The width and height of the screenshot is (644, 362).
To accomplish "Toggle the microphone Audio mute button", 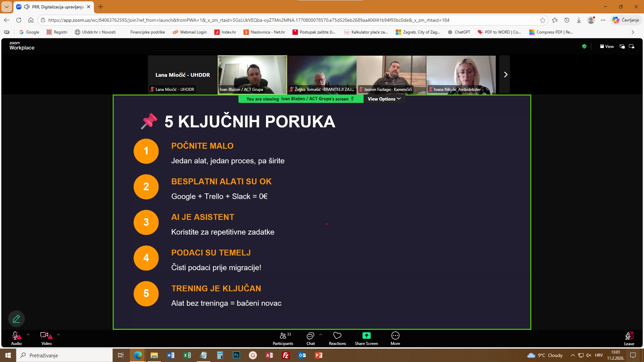I will tap(16, 336).
